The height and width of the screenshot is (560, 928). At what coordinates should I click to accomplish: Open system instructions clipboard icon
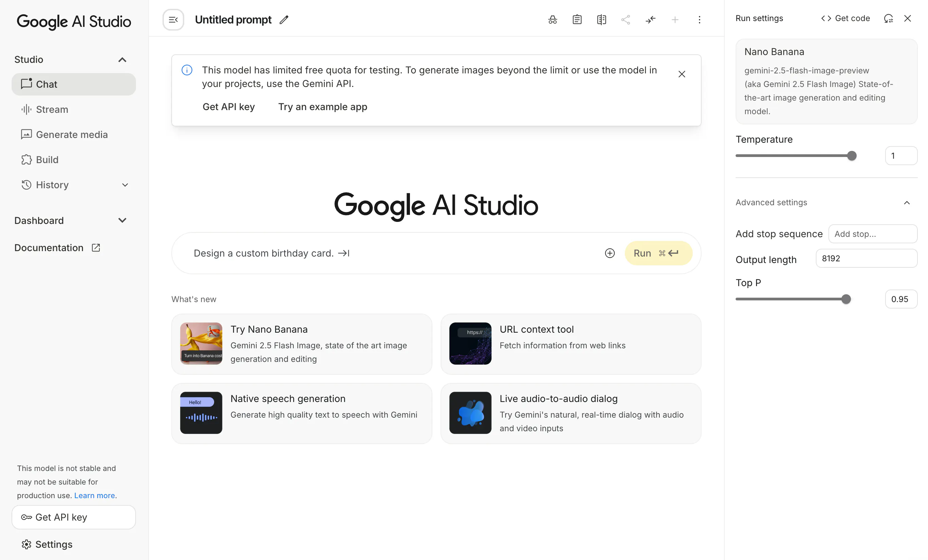(x=577, y=20)
